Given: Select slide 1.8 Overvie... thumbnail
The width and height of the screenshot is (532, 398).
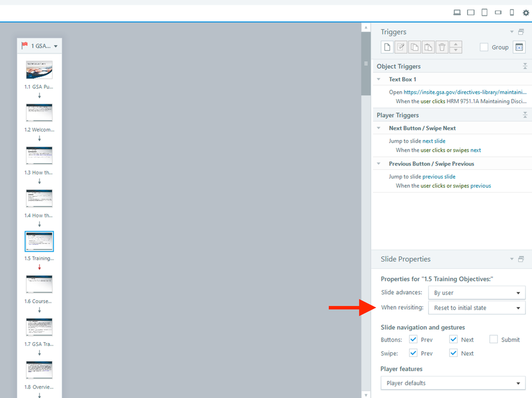Looking at the screenshot, I should pyautogui.click(x=39, y=370).
